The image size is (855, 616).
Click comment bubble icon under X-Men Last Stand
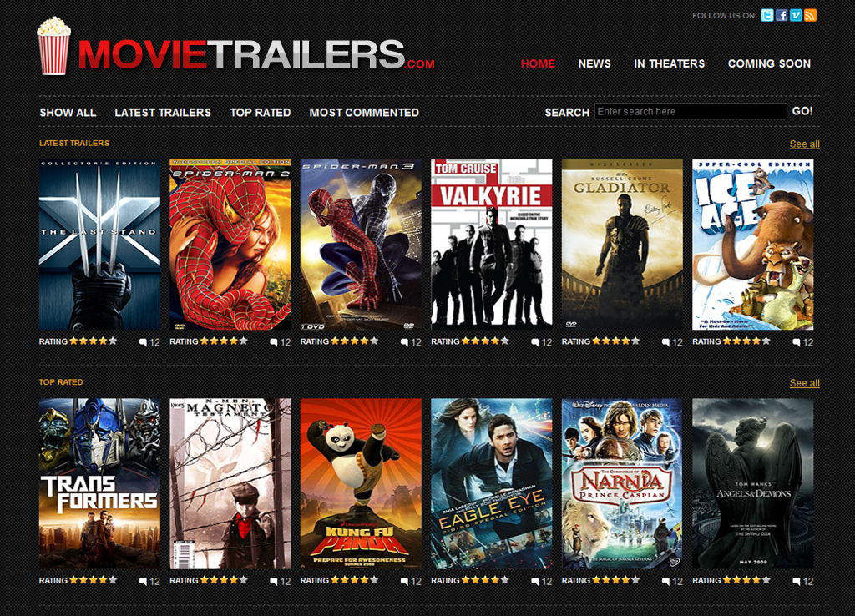coord(143,342)
